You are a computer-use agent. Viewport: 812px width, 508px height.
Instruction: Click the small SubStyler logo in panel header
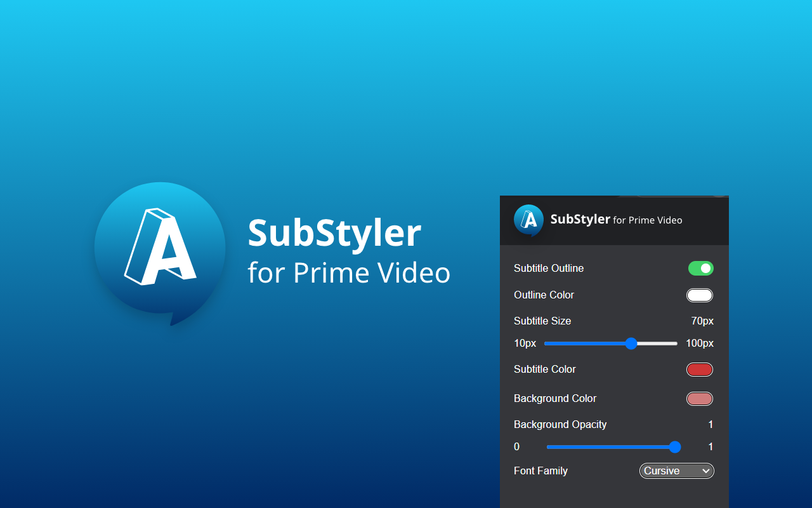528,220
